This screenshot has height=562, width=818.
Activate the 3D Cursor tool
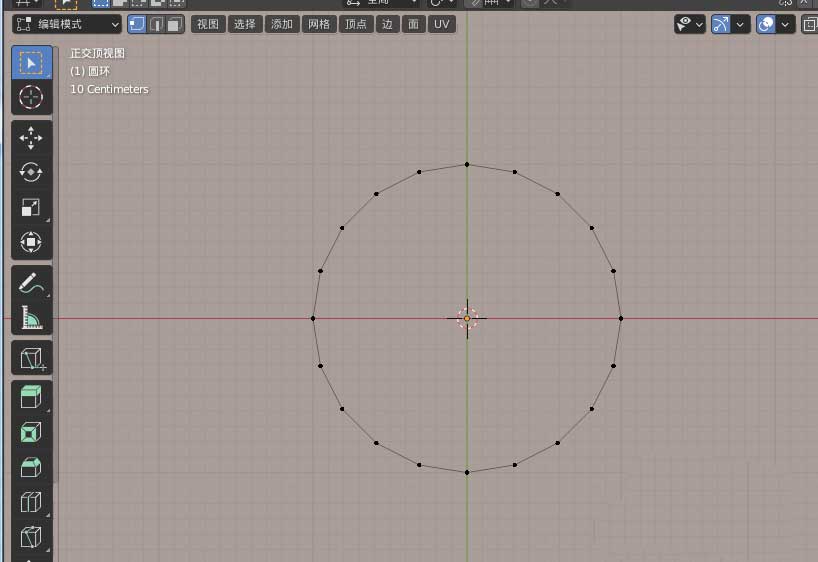(x=31, y=97)
